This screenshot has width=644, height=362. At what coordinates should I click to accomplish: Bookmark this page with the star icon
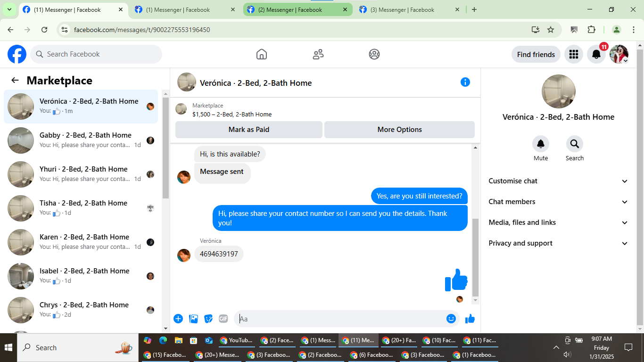tap(551, 30)
